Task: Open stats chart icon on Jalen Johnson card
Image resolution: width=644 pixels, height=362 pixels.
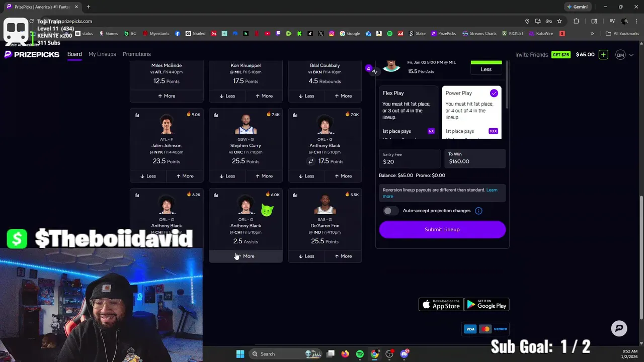Action: point(137,115)
